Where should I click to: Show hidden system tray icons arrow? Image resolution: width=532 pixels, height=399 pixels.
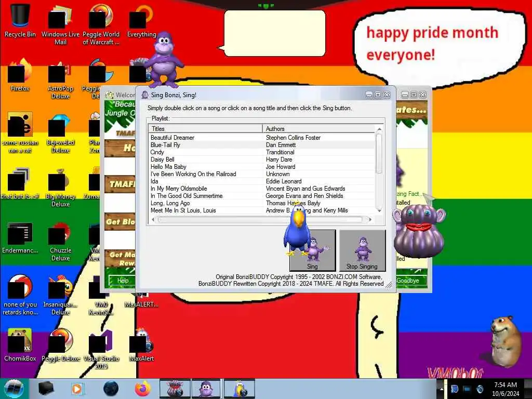[x=442, y=389]
